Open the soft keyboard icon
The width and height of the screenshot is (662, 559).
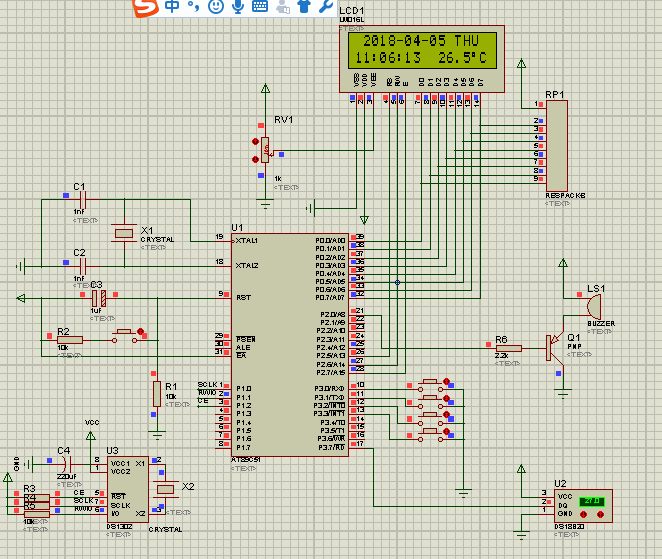click(259, 7)
